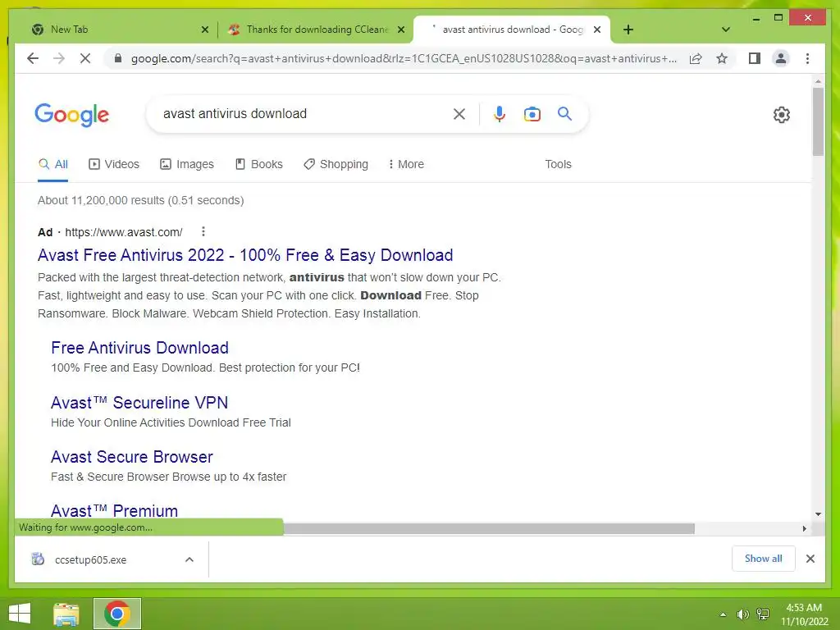Open the Avast Secureline VPN link
This screenshot has height=630, width=840.
[x=139, y=402]
